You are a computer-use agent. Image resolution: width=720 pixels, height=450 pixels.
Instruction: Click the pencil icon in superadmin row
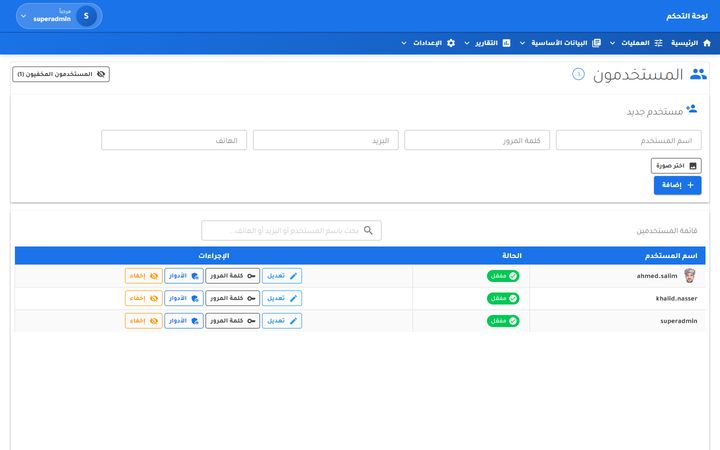click(x=293, y=321)
